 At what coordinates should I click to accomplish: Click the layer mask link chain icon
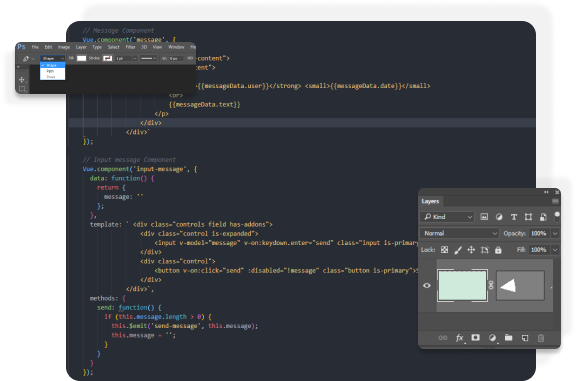coord(491,285)
